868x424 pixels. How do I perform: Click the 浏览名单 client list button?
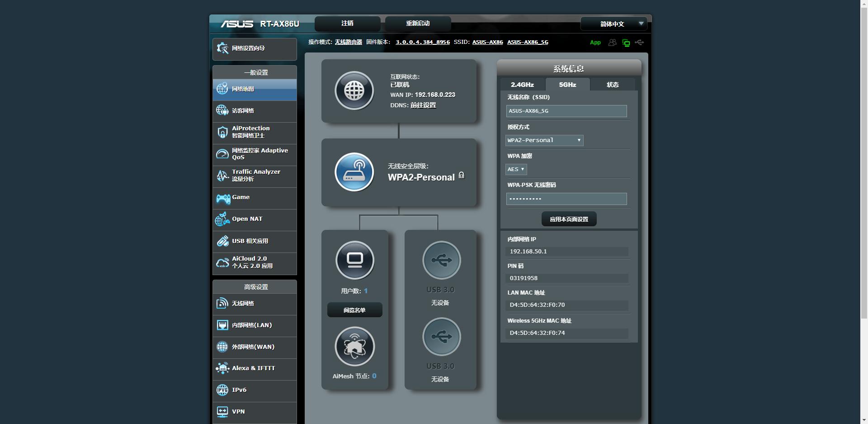pos(354,310)
